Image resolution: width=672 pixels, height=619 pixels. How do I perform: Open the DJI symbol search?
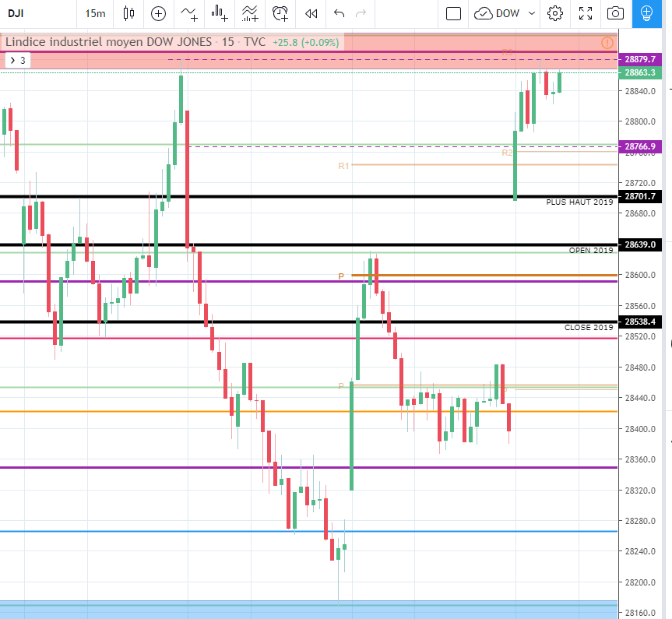(x=16, y=13)
